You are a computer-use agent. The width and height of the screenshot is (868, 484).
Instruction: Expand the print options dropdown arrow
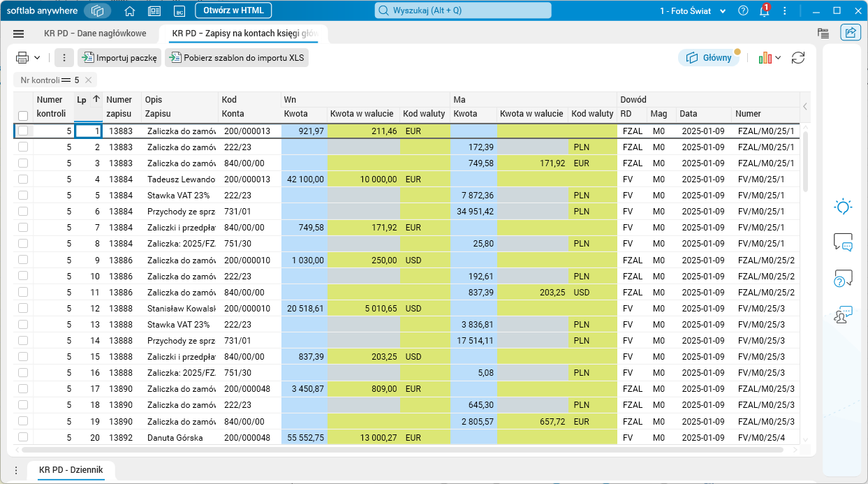click(37, 58)
